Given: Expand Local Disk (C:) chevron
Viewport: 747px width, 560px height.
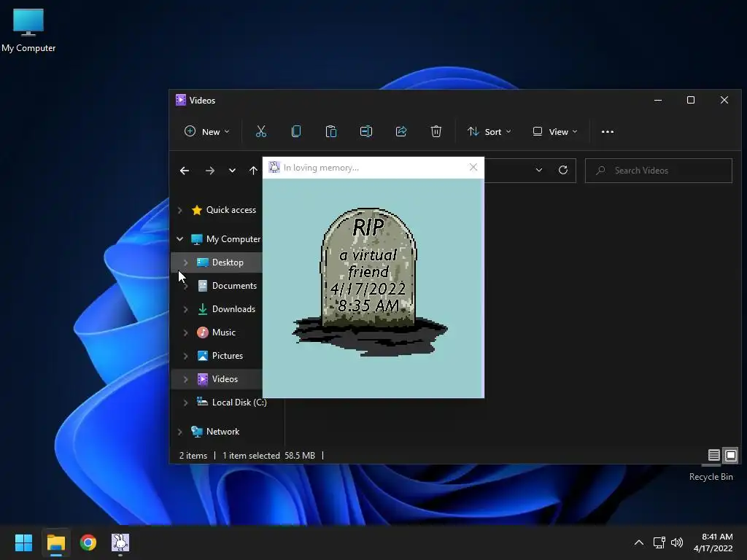Looking at the screenshot, I should coord(185,402).
